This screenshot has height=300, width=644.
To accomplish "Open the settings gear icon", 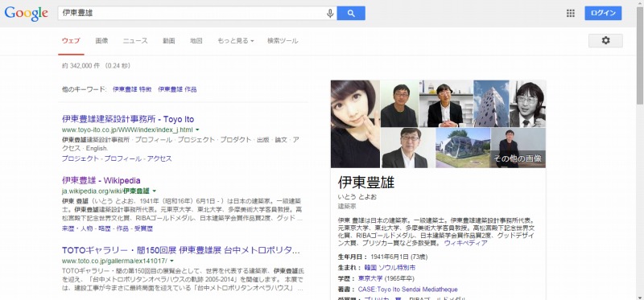I will point(605,41).
